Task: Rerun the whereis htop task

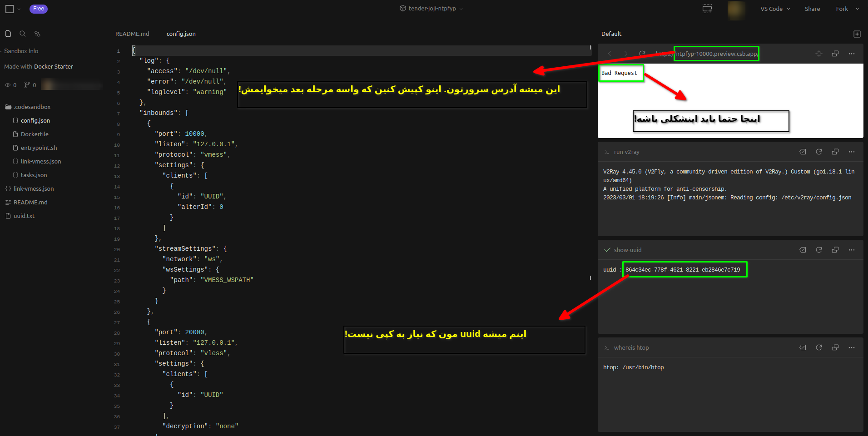Action: point(819,347)
